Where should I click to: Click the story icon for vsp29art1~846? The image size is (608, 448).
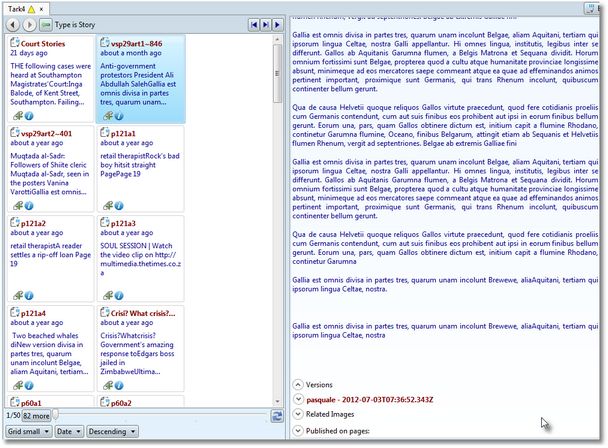click(105, 42)
